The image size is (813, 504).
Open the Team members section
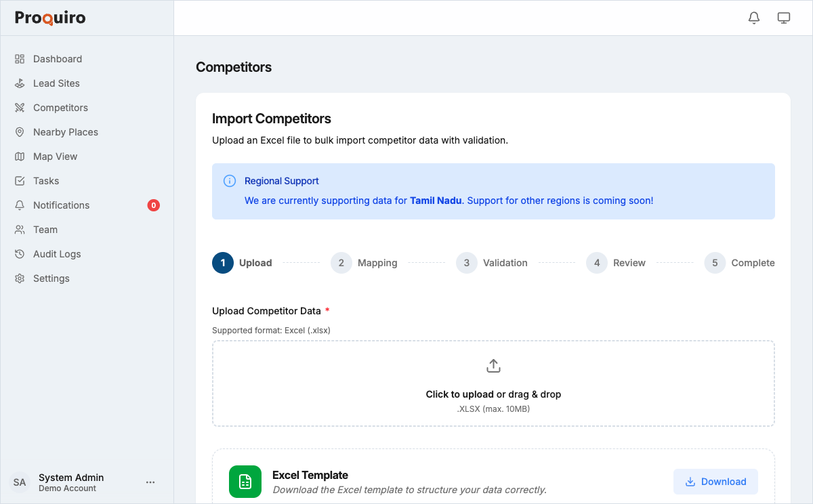pyautogui.click(x=45, y=230)
